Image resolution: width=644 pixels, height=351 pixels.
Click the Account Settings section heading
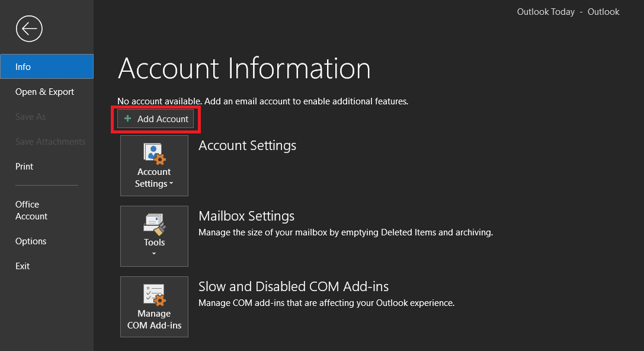pyautogui.click(x=247, y=145)
